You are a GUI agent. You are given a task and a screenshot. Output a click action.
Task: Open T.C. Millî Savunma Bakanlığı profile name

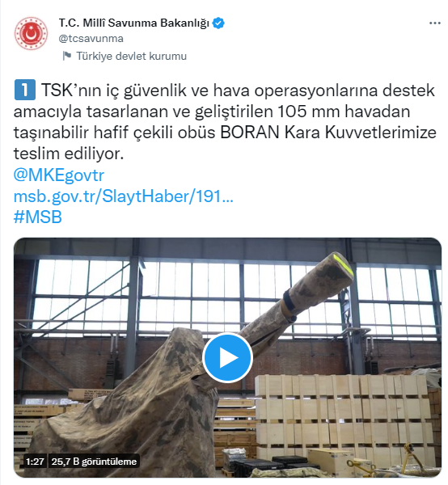pos(134,23)
